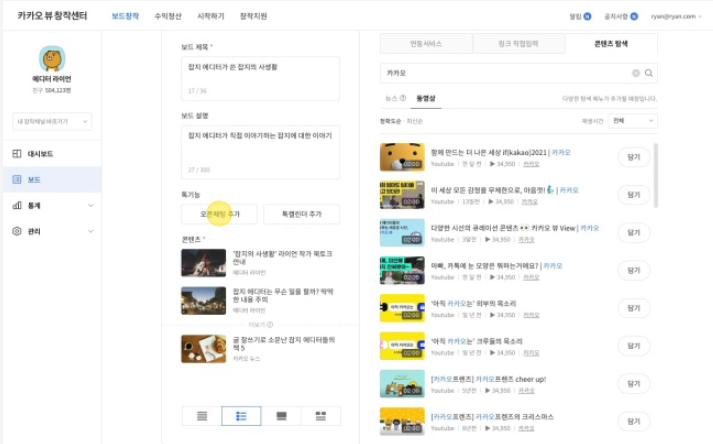
Task: Open the 재생시간 전체 dropdown
Action: pos(633,121)
